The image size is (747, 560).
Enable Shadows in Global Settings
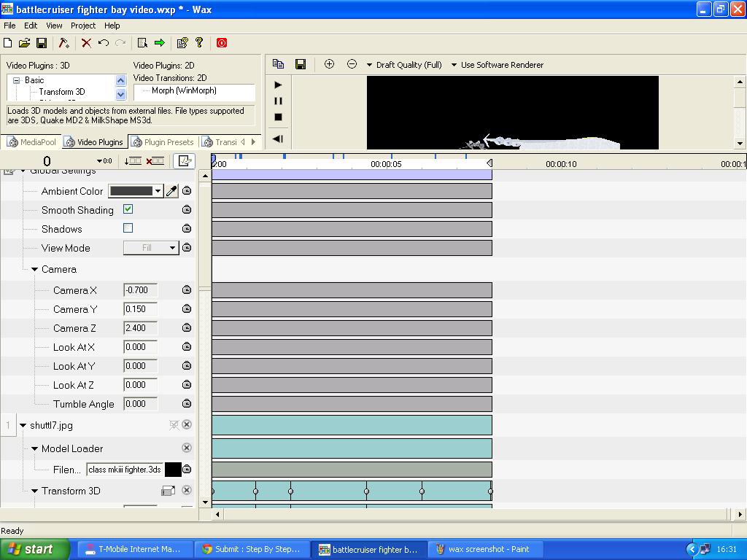[128, 229]
